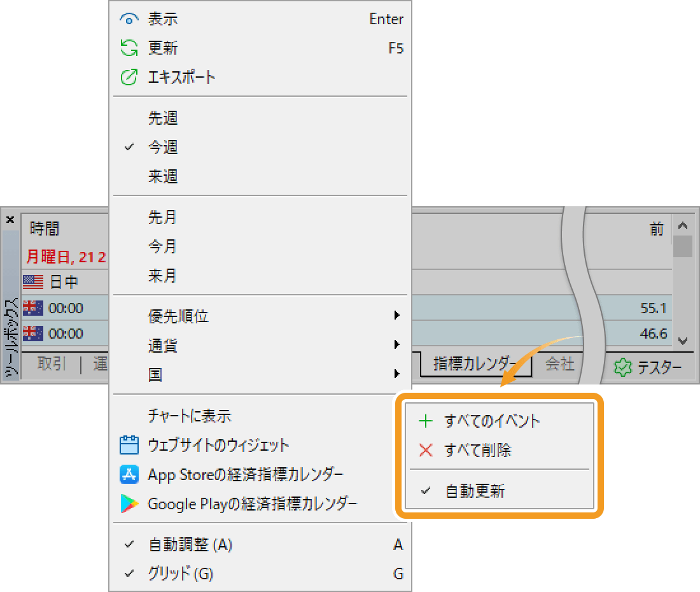Select エキスポート menu entry
Viewport: 700px width, 592px height.
click(x=260, y=77)
